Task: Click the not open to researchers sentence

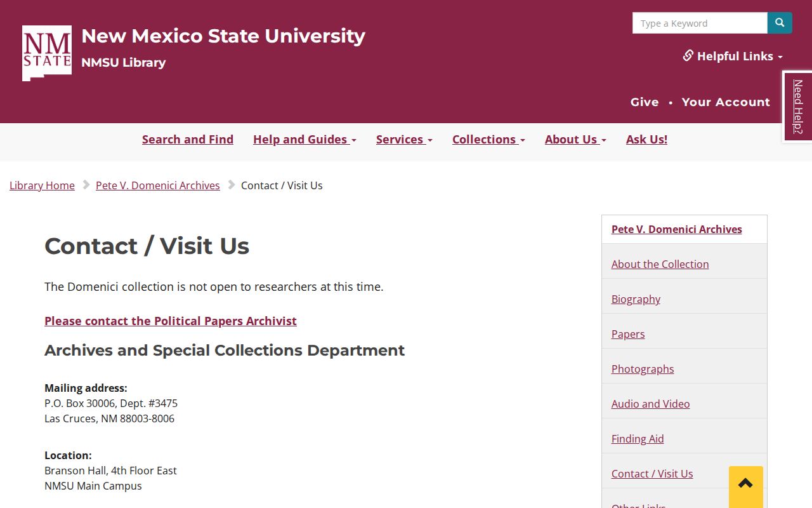Action: click(214, 286)
